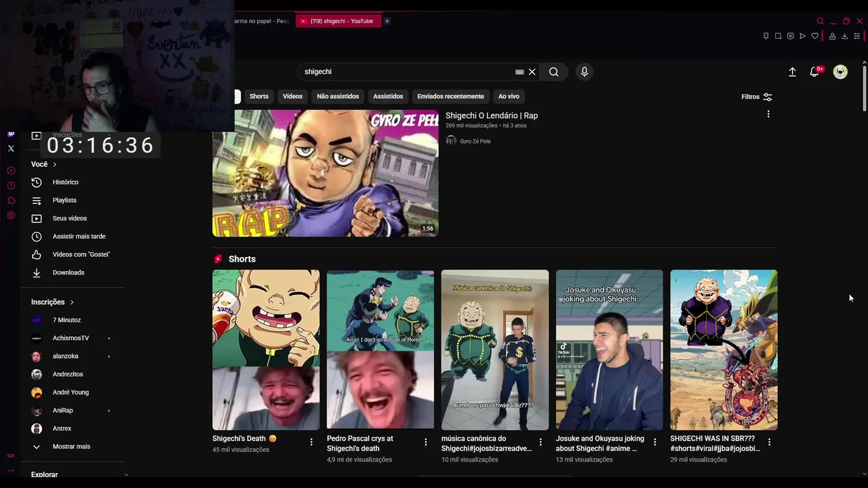Open the Shigechi O Lendário | Rap title
868x488 pixels.
pos(492,115)
